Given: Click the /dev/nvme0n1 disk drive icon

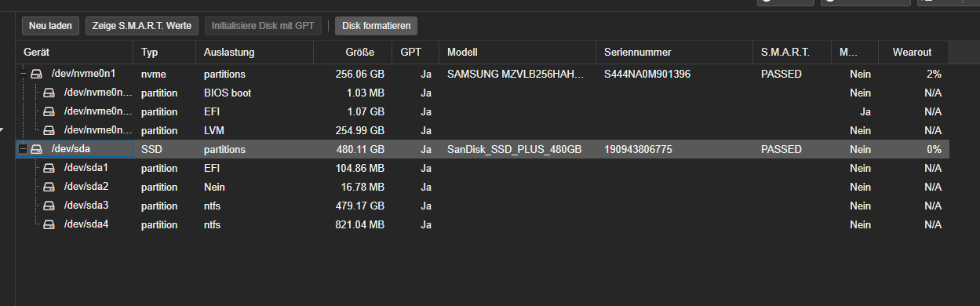Looking at the screenshot, I should (36, 74).
